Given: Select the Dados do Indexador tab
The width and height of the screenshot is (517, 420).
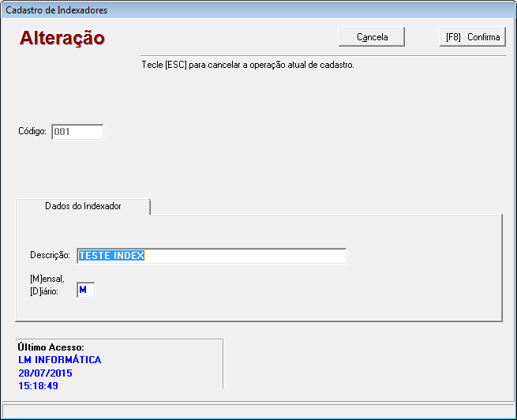Looking at the screenshot, I should point(83,206).
